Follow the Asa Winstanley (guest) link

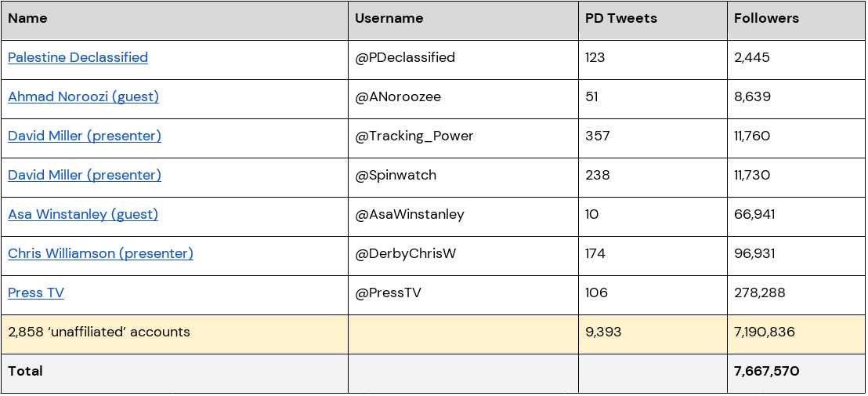tap(83, 215)
